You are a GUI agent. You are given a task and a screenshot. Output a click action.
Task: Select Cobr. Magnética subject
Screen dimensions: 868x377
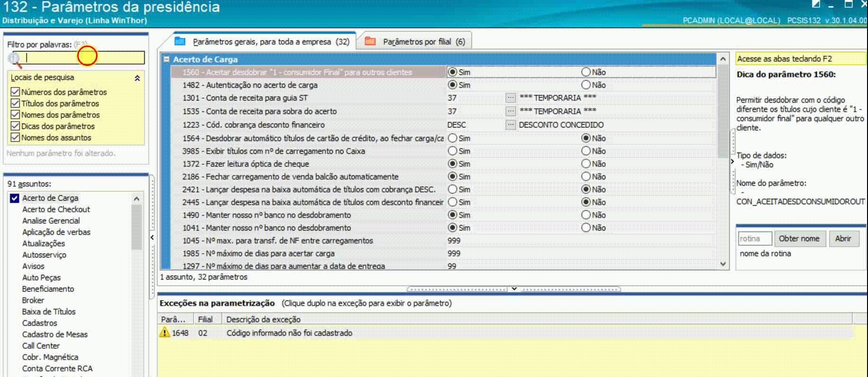pyautogui.click(x=50, y=357)
